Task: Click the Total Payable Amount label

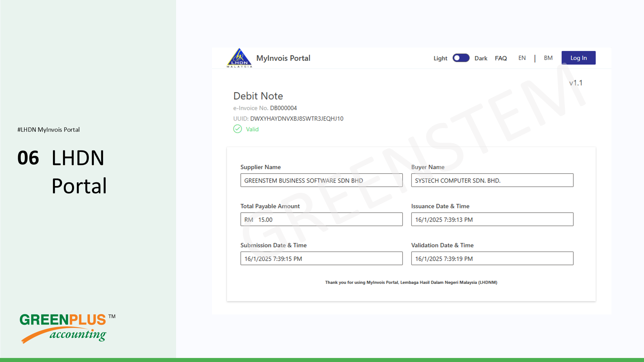Action: pyautogui.click(x=270, y=206)
